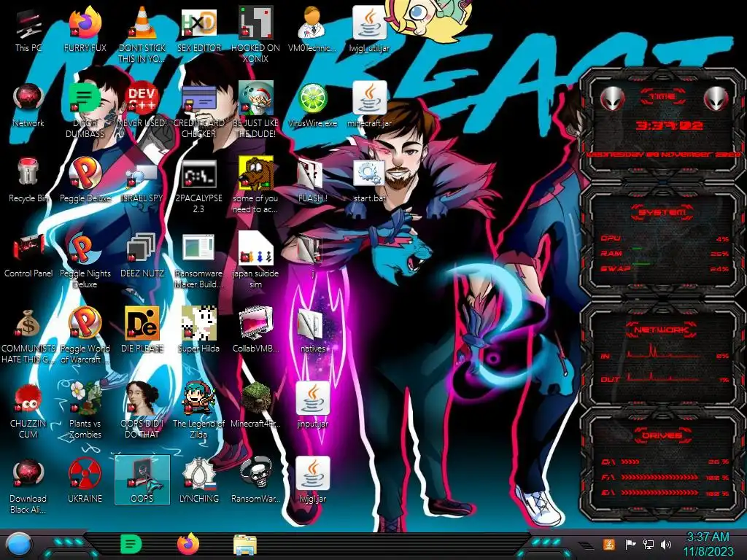The height and width of the screenshot is (560, 747).
Task: Open the natives folder
Action: tap(312, 330)
